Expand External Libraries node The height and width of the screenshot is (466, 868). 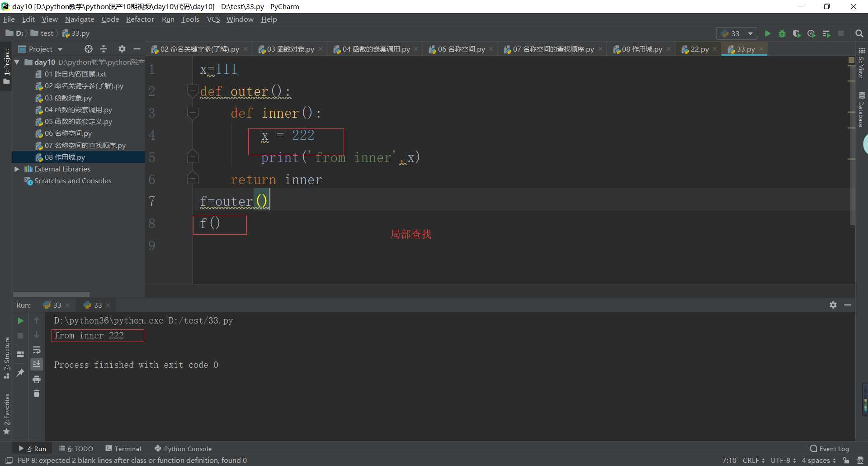[x=17, y=169]
